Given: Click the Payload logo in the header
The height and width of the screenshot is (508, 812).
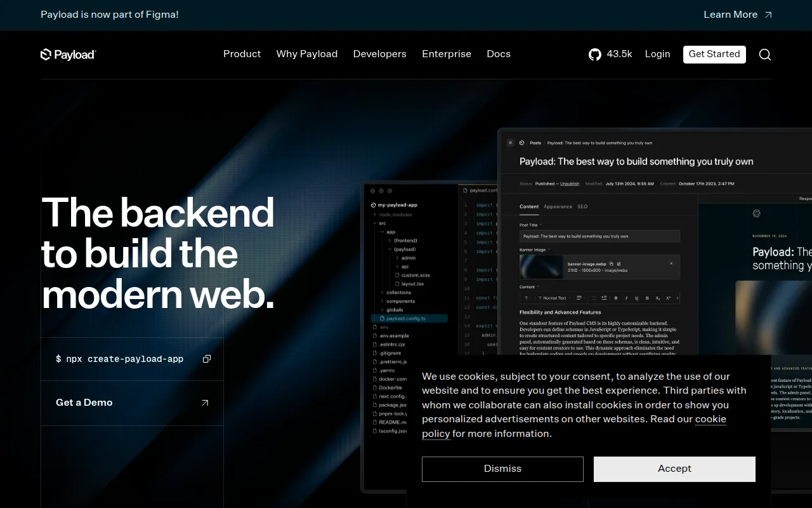Looking at the screenshot, I should click(68, 55).
